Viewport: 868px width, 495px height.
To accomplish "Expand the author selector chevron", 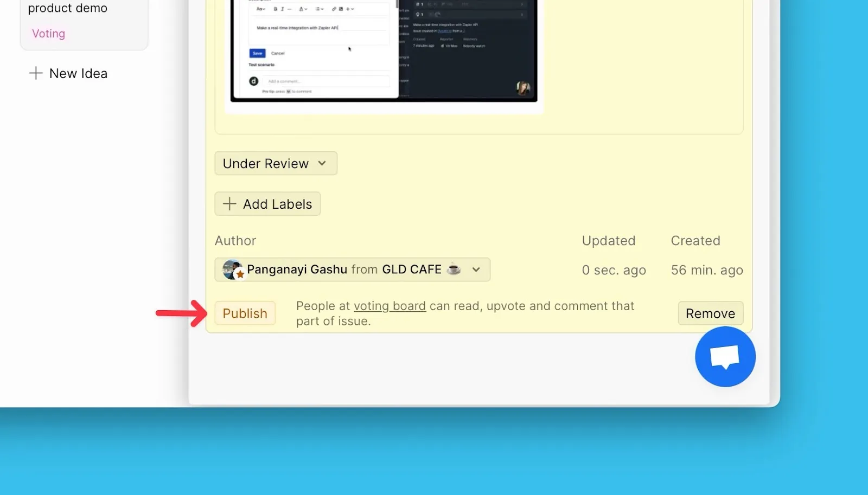I will (x=476, y=269).
